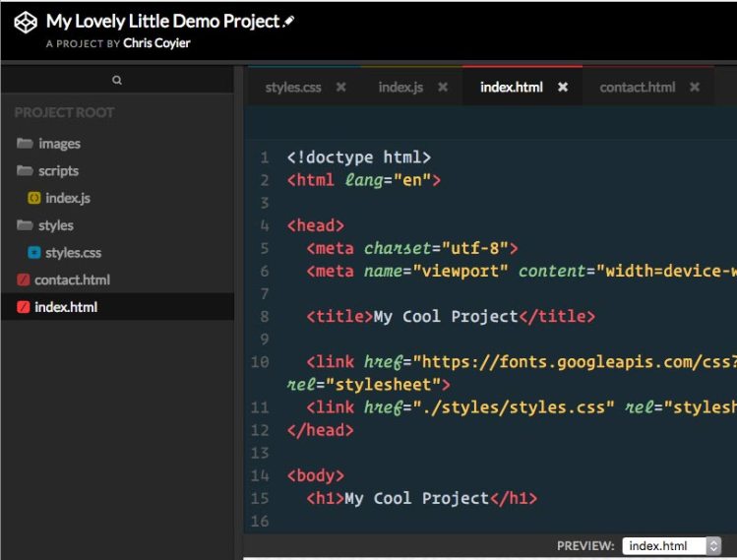Close the contact.html tab
This screenshot has height=560, width=737.
pos(695,87)
